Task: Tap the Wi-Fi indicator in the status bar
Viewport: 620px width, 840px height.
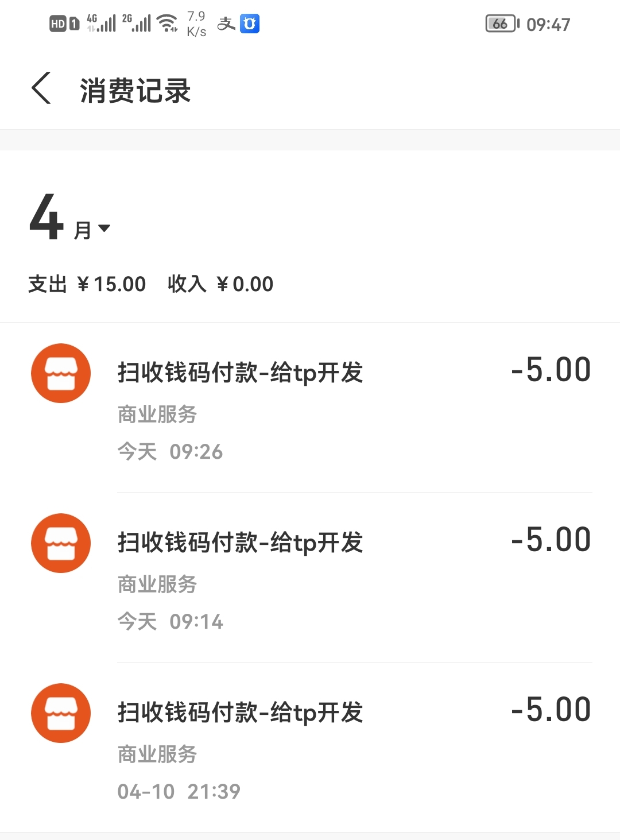Action: [167, 23]
